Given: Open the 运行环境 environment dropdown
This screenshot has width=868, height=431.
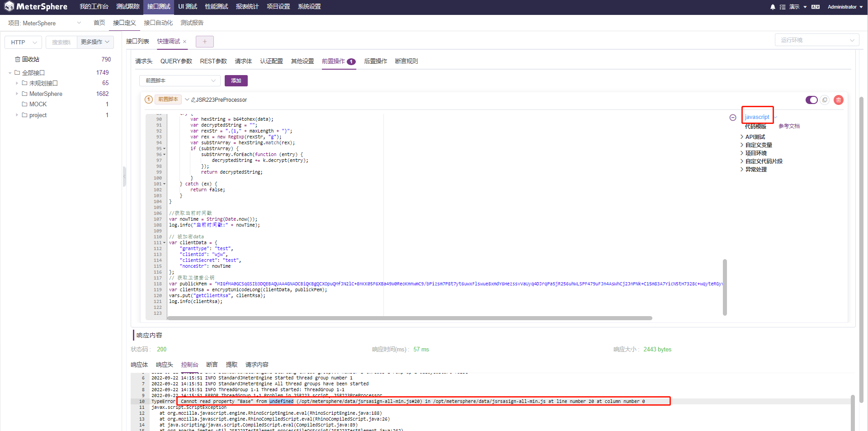Looking at the screenshot, I should tap(817, 40).
